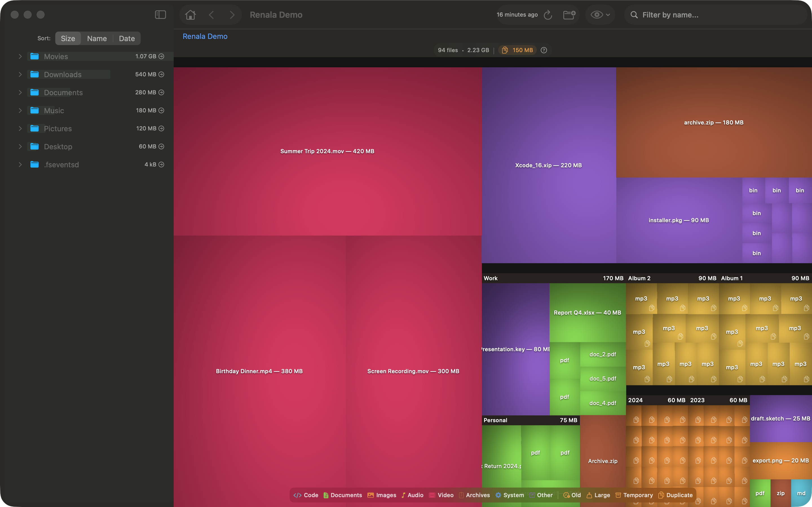Screen dimensions: 812x507
Task: Switch sorting to Name
Action: tap(97, 38)
